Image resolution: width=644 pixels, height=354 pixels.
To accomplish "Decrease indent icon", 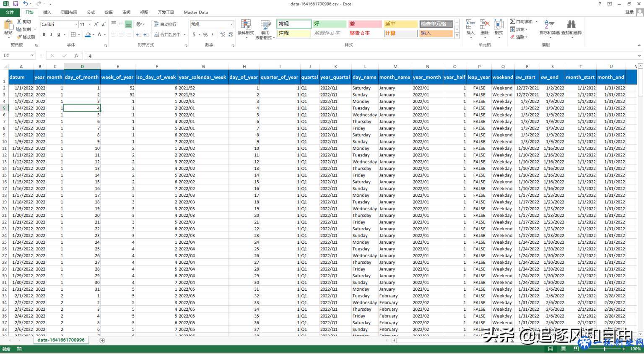I will tap(139, 34).
